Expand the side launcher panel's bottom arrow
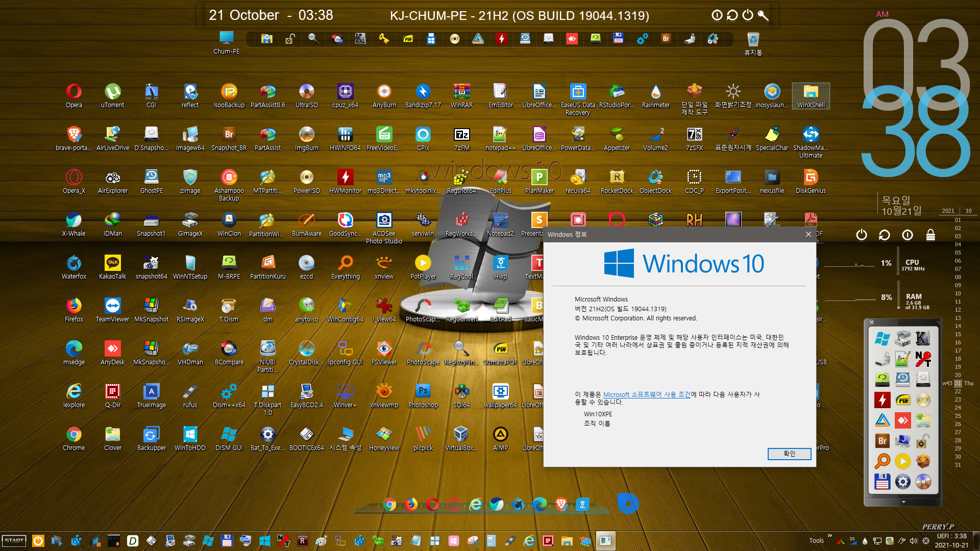 [903, 502]
